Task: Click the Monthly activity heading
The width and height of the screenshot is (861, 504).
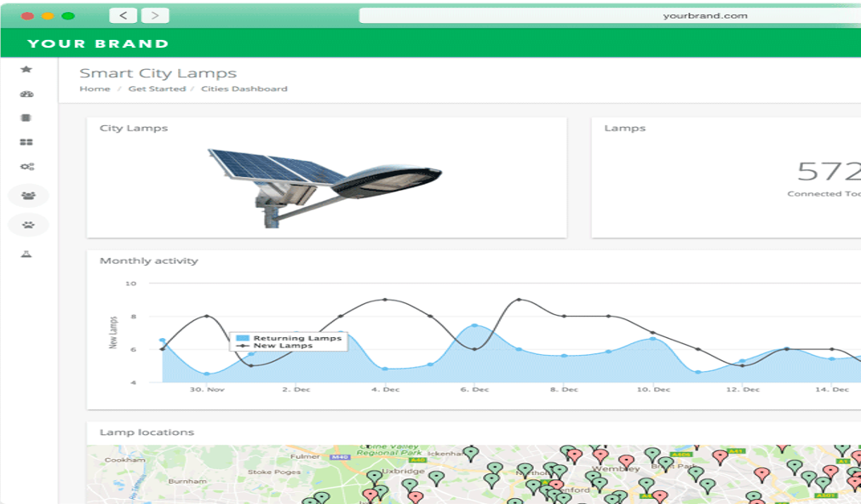Action: pyautogui.click(x=149, y=261)
